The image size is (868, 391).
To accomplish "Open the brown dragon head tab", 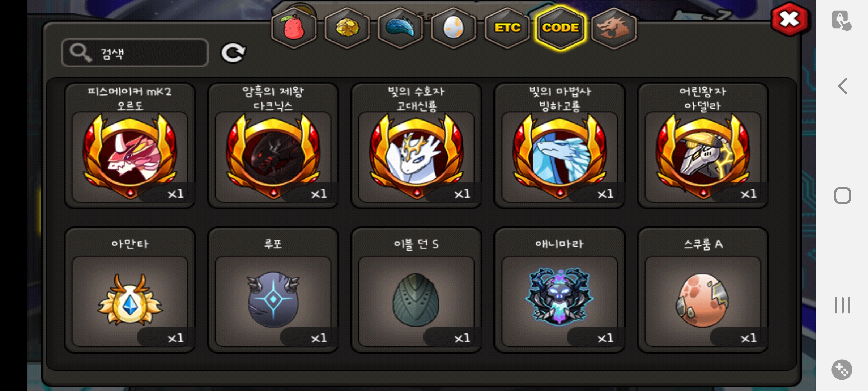I will 614,28.
